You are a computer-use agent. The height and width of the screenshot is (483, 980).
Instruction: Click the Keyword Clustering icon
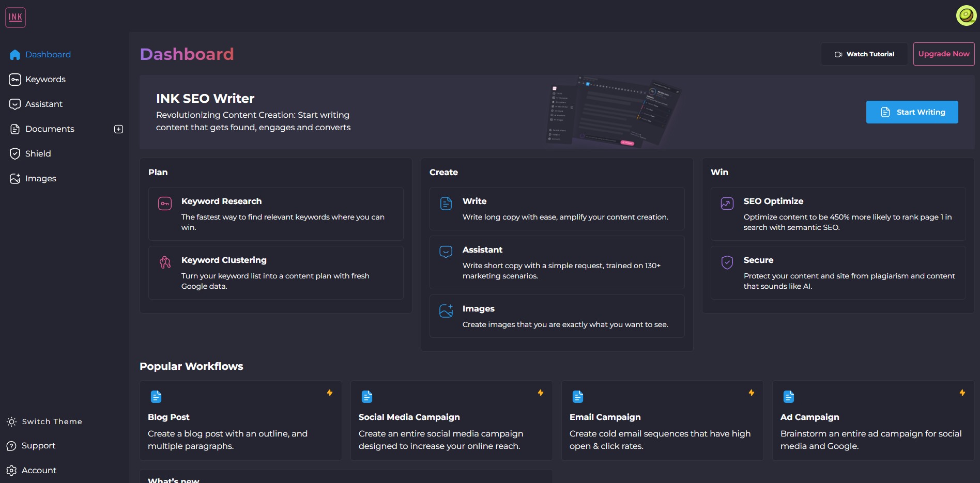pyautogui.click(x=165, y=262)
